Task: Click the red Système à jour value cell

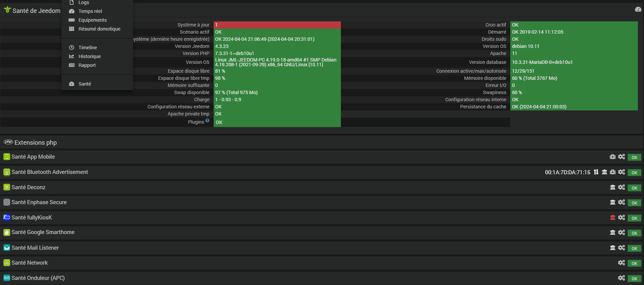Action: pyautogui.click(x=277, y=25)
